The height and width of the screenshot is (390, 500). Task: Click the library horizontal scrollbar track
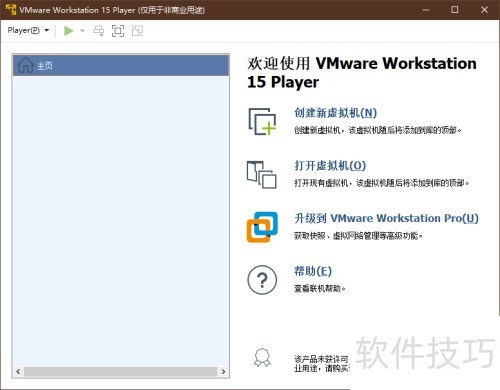pos(121,371)
